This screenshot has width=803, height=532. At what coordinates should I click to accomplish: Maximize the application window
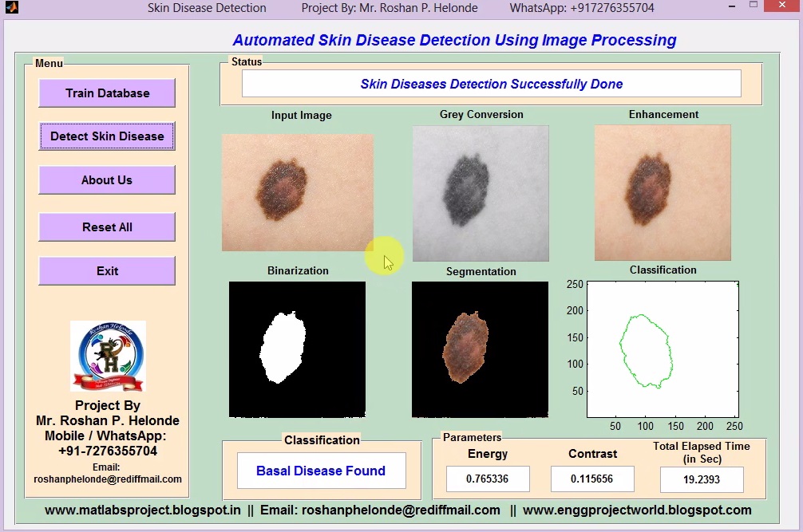click(x=753, y=6)
